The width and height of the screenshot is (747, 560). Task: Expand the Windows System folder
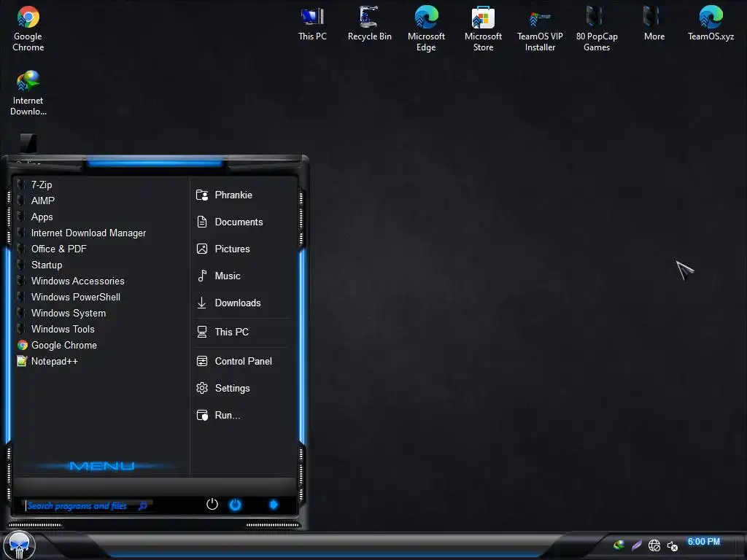[x=101, y=313]
